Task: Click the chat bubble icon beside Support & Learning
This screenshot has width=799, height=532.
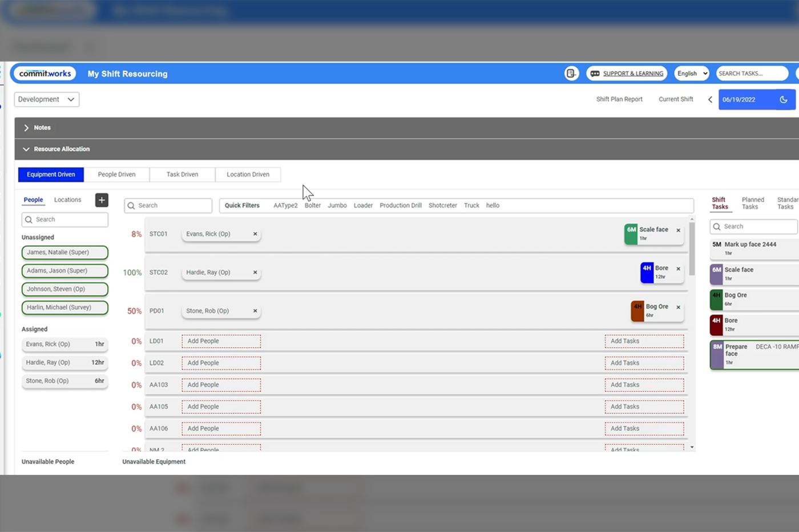Action: (x=595, y=73)
